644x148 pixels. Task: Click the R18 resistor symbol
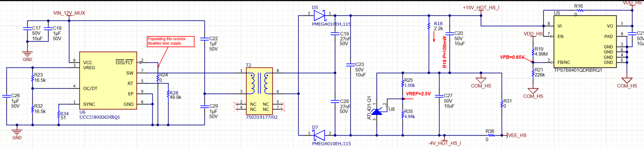(429, 26)
